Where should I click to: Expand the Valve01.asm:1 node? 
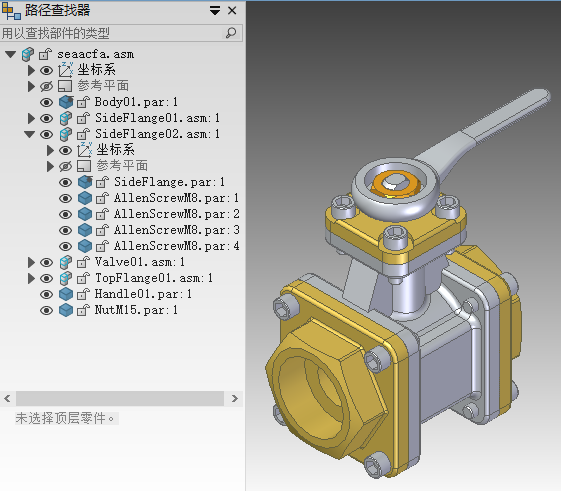31,262
